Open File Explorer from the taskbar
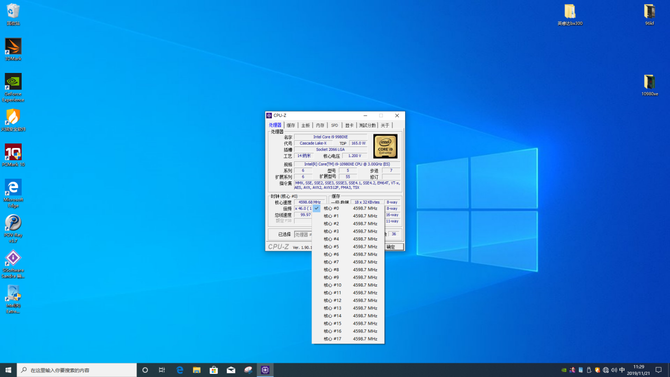Screen dimensions: 670x377 (x=197, y=370)
